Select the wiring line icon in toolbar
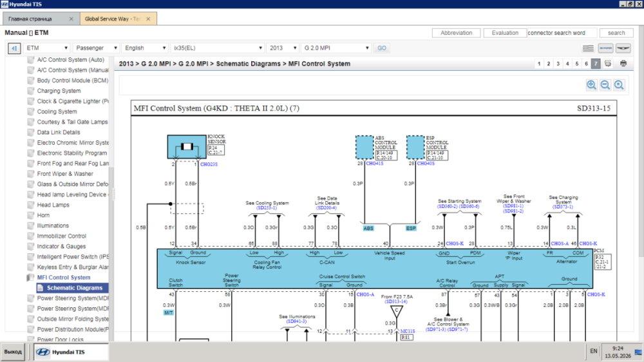This screenshot has height=362, width=644. pos(605,48)
